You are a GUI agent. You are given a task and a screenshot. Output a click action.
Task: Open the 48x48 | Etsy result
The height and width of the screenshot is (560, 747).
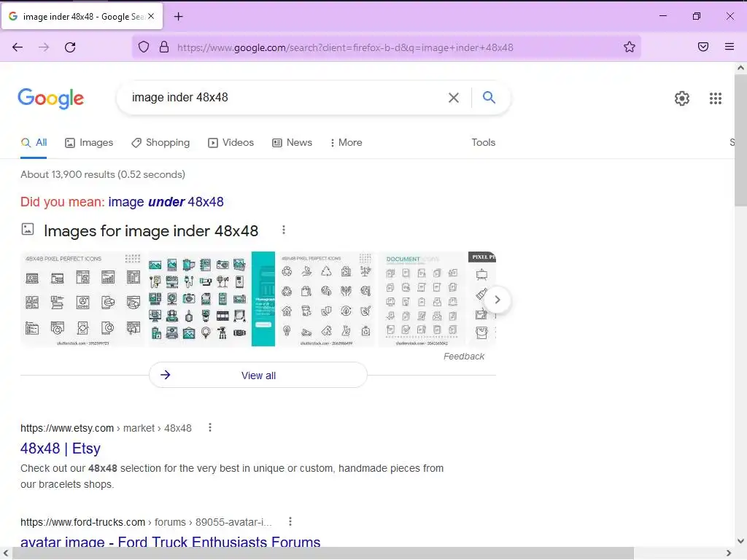[61, 448]
